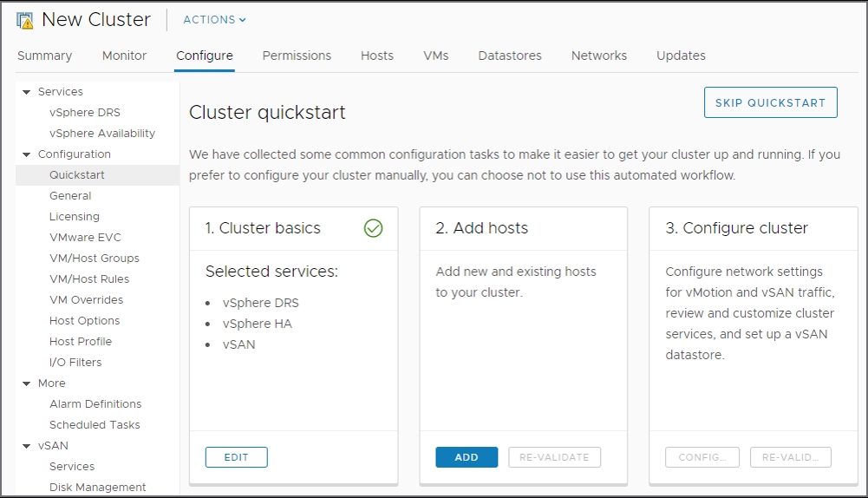Collapse the Services tree section
This screenshot has width=868, height=498.
(27, 92)
